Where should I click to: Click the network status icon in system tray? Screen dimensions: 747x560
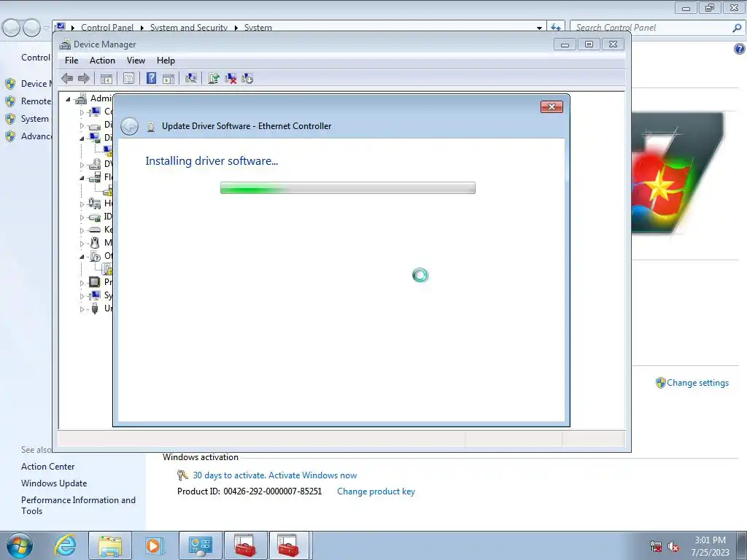click(656, 547)
